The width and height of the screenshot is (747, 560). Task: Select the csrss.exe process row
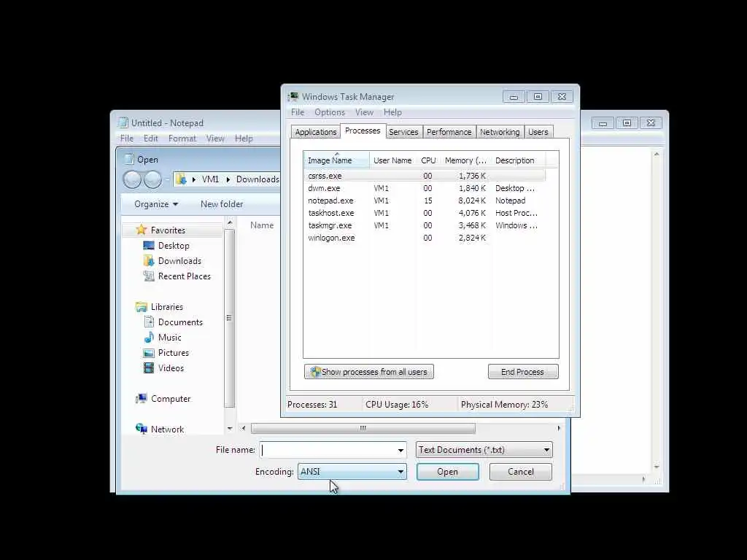tap(425, 176)
